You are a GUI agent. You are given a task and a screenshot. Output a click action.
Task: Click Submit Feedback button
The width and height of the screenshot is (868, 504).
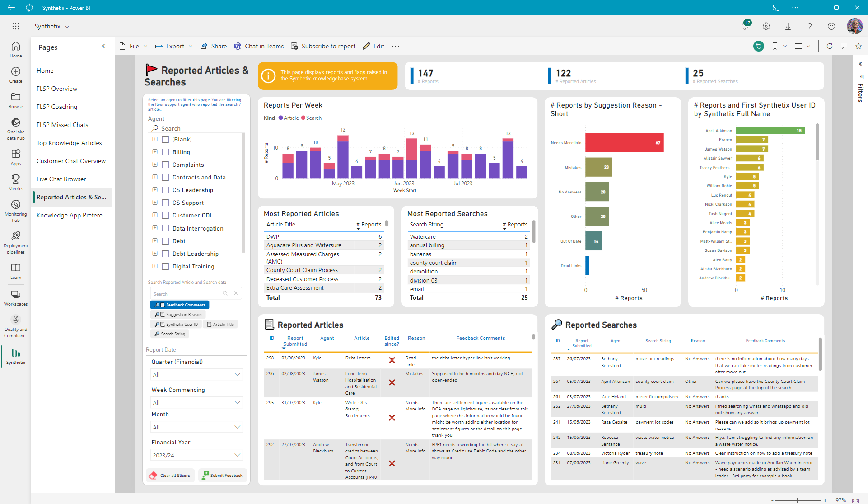[222, 476]
